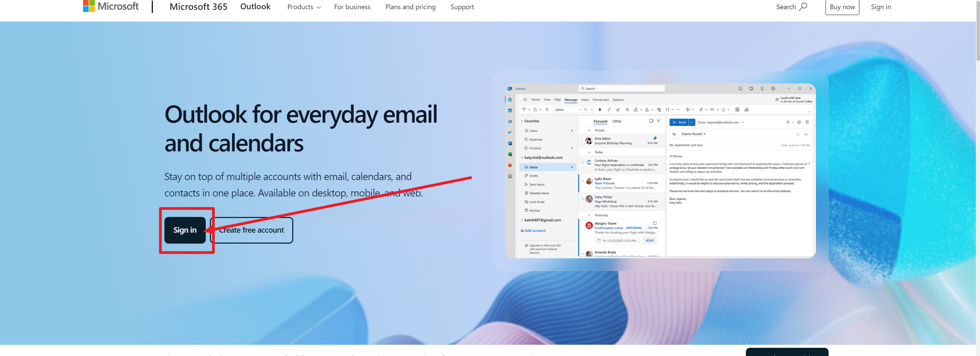Viewport: 980px width, 356px height.
Task: Expand the katri0487@gmail.com account folder
Action: coord(522,220)
